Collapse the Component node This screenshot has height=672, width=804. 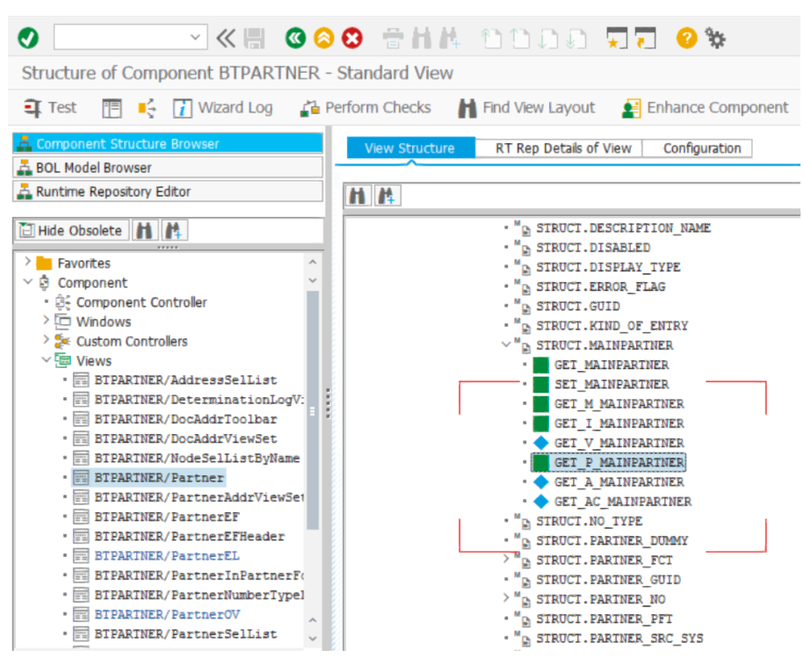(x=28, y=282)
